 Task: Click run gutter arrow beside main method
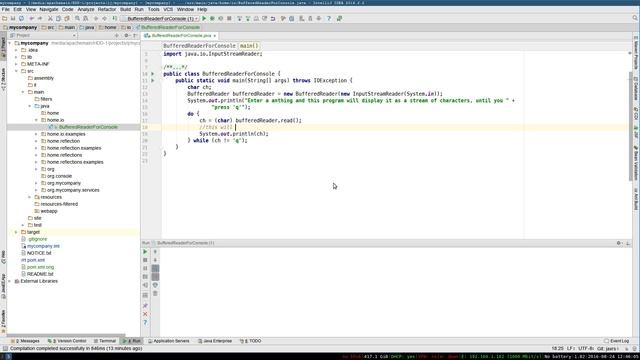pyautogui.click(x=153, y=80)
